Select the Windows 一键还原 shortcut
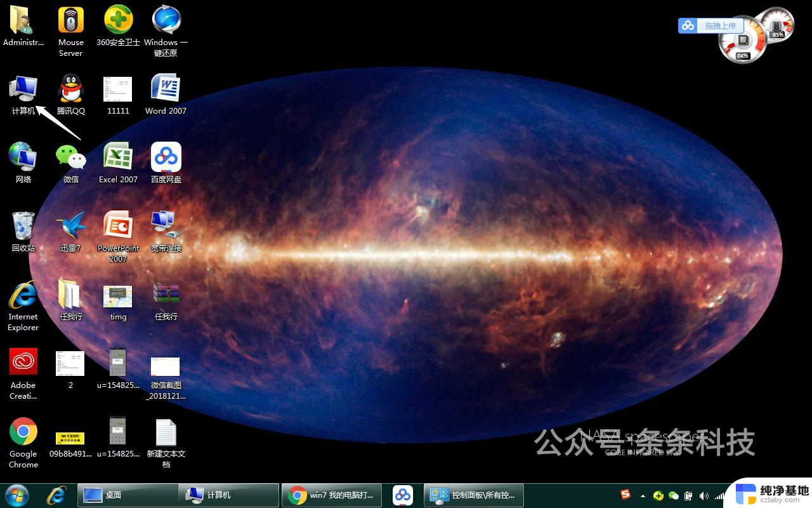This screenshot has height=508, width=812. 166,31
